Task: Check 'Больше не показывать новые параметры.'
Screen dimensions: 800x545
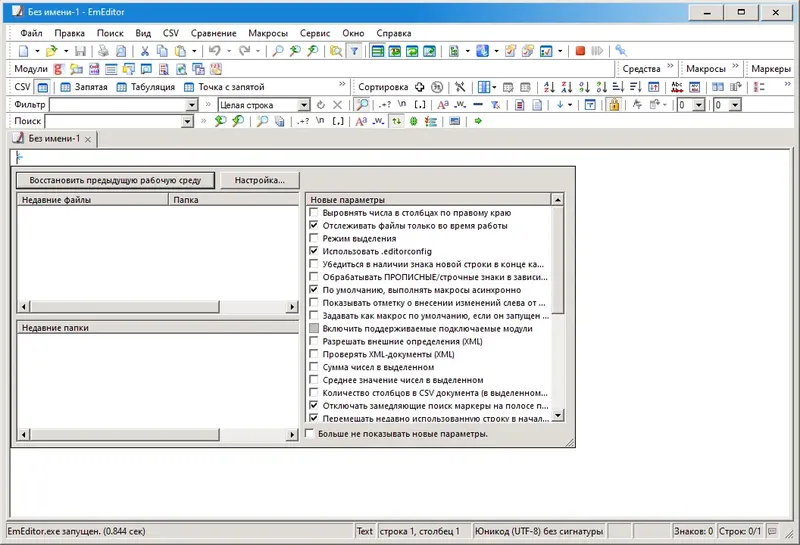Action: pos(309,433)
